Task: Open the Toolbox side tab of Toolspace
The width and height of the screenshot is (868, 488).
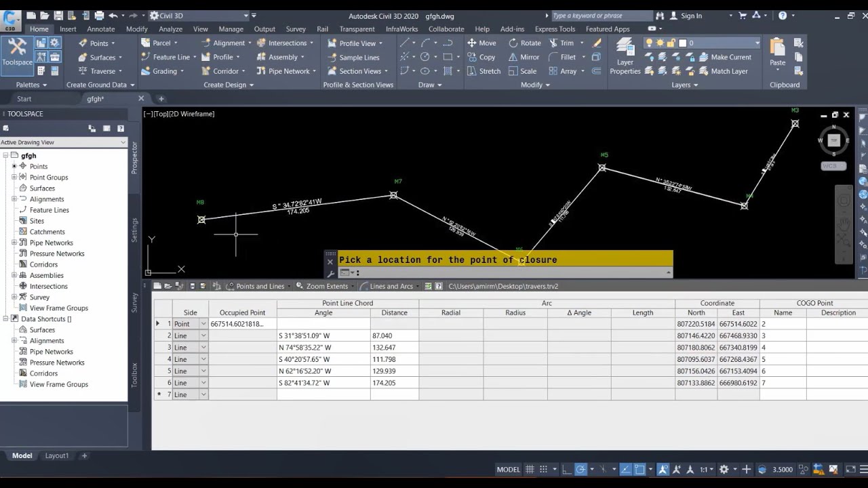Action: click(x=134, y=375)
